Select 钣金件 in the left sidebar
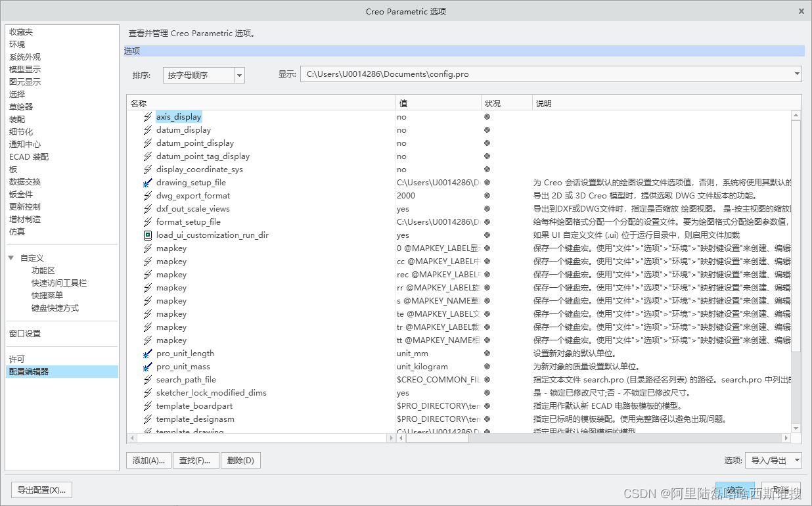The image size is (812, 506). pos(21,195)
